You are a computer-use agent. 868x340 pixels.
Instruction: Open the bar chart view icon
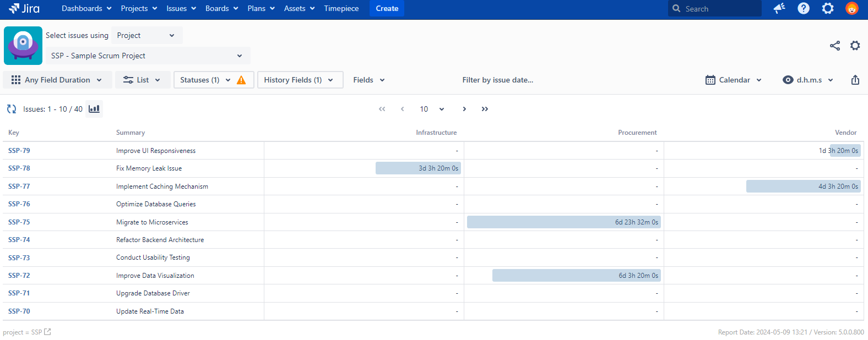[94, 109]
